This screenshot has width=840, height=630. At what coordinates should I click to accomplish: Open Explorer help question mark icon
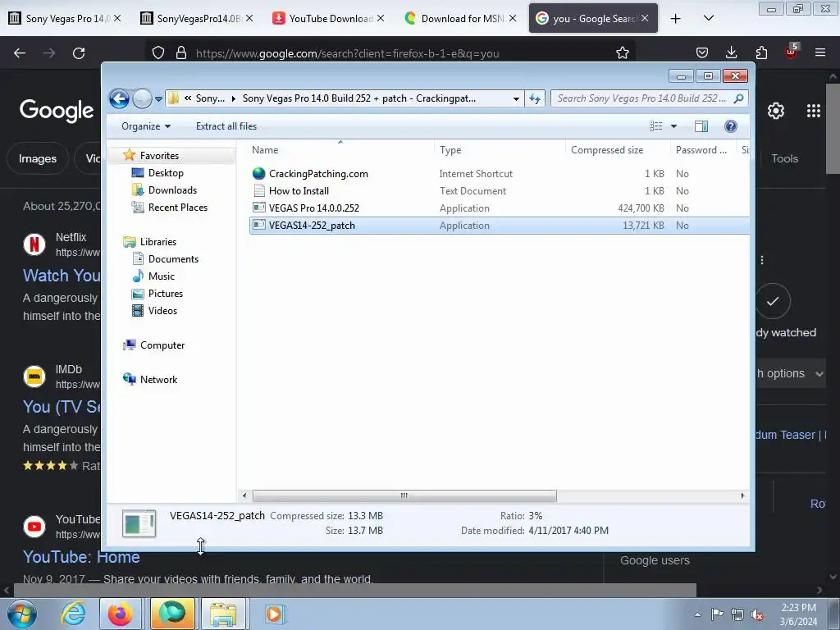pyautogui.click(x=731, y=126)
